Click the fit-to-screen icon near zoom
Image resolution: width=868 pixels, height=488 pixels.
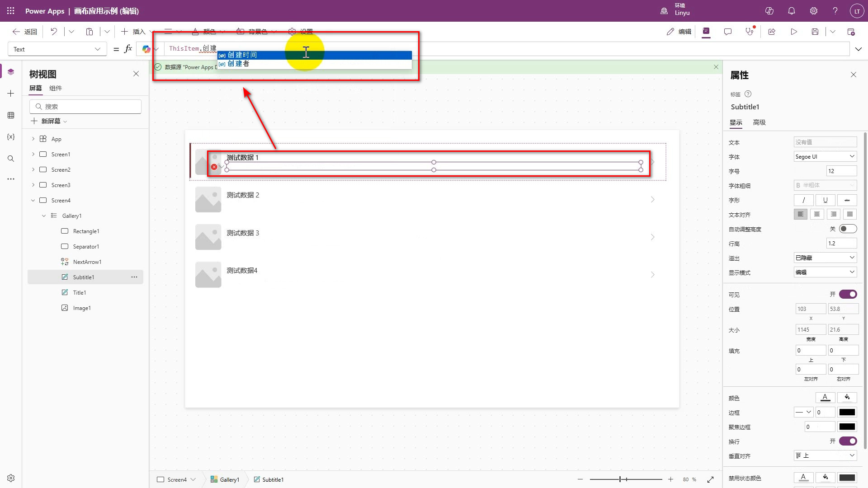pos(710,479)
